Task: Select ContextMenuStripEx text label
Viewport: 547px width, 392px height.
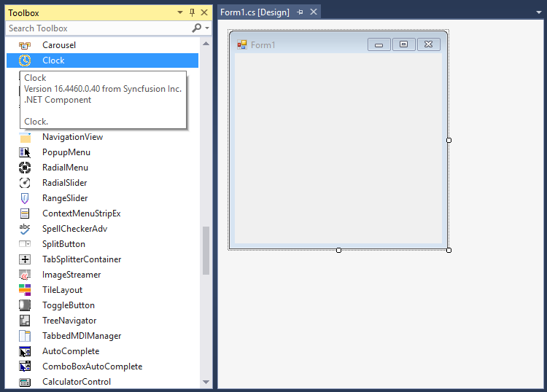Action: click(81, 213)
